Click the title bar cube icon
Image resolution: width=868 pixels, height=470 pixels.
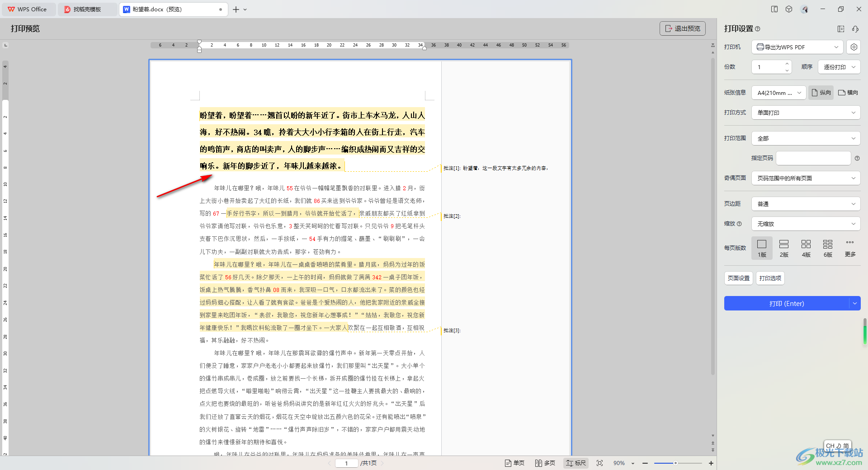(x=789, y=9)
